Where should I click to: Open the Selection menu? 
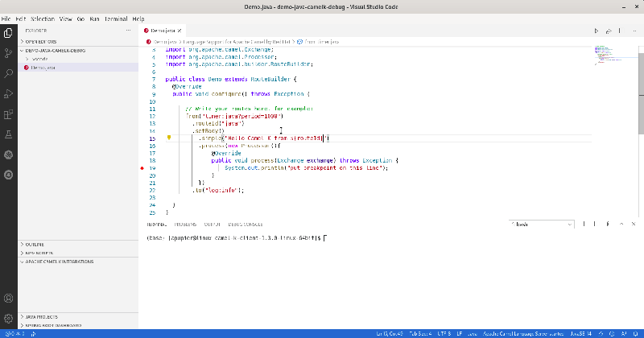[43, 19]
